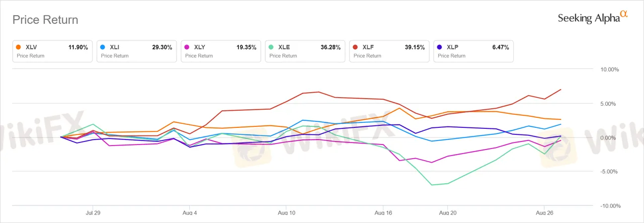Select the red XLF legend dot
The image size is (644, 223).
pyautogui.click(x=356, y=47)
